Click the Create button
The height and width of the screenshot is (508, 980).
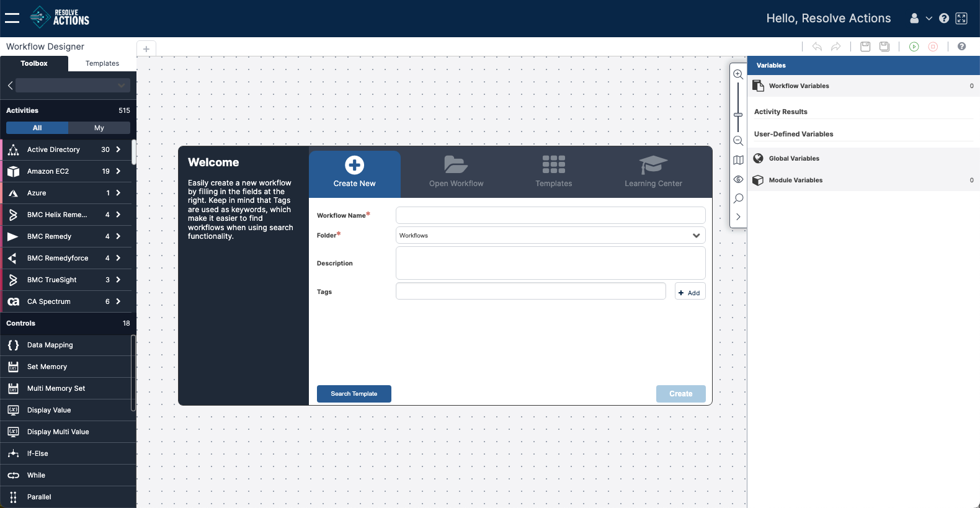point(681,394)
